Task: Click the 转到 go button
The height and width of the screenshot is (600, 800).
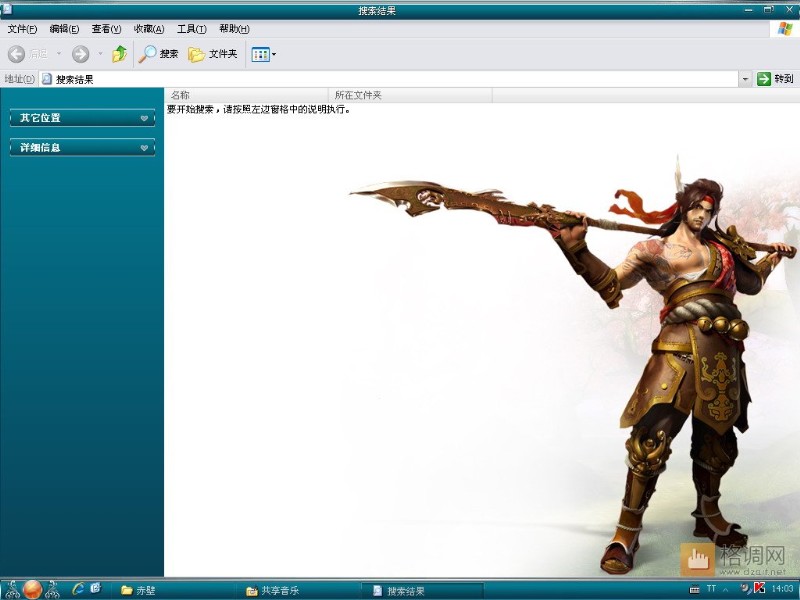Action: click(775, 79)
